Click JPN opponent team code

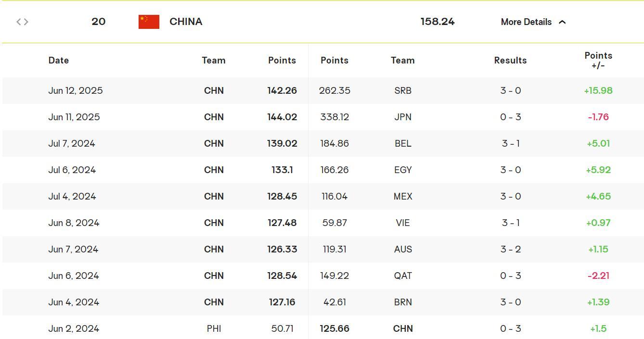[x=403, y=117]
